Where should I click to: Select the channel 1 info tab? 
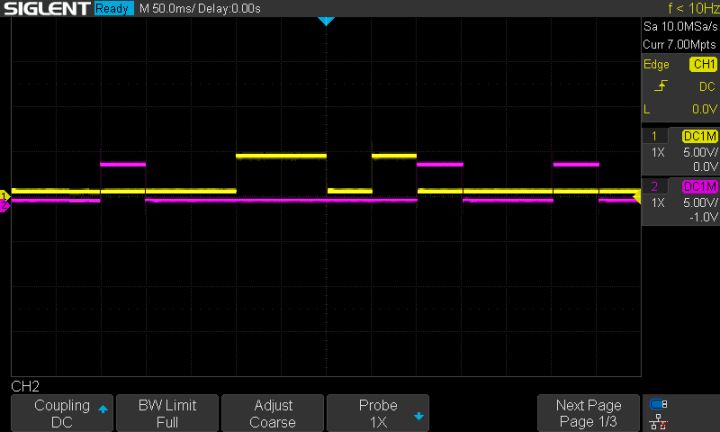coord(655,136)
